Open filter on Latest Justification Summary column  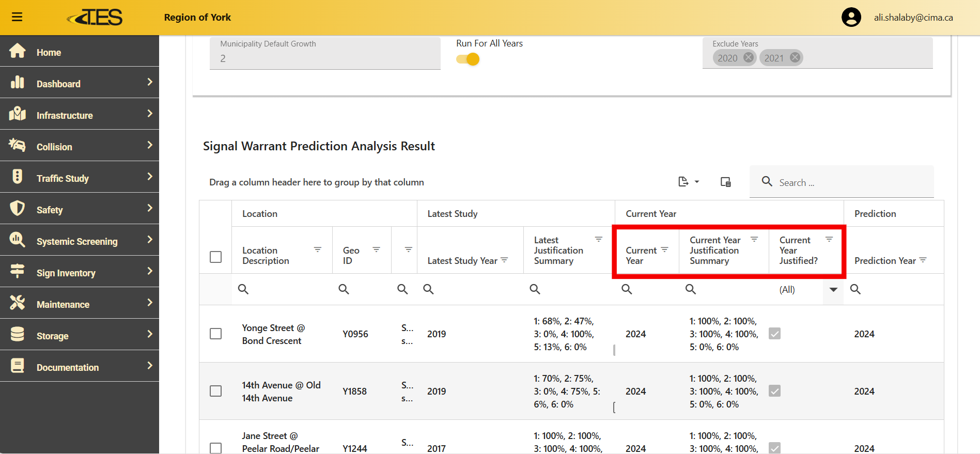pos(598,240)
